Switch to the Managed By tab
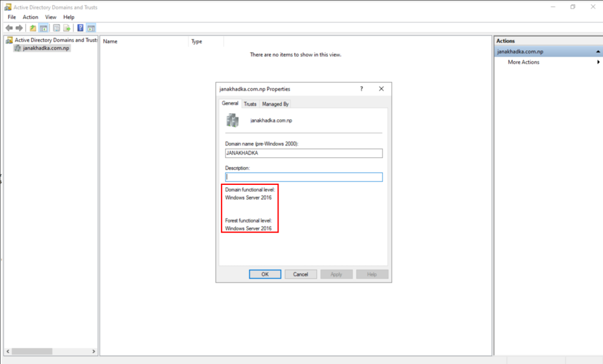Viewport: 603px width, 364px height. tap(276, 104)
